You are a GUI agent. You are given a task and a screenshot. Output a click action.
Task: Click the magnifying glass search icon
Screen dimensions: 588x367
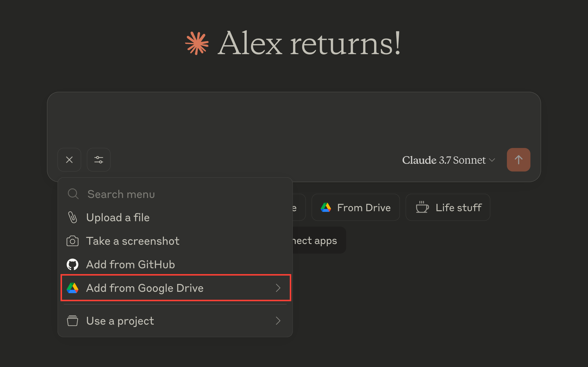tap(73, 194)
